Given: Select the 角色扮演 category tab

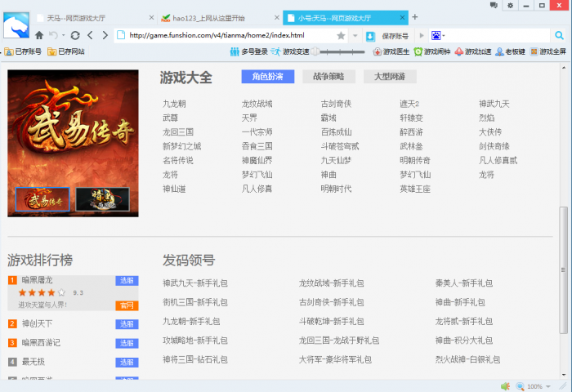Looking at the screenshot, I should point(268,77).
